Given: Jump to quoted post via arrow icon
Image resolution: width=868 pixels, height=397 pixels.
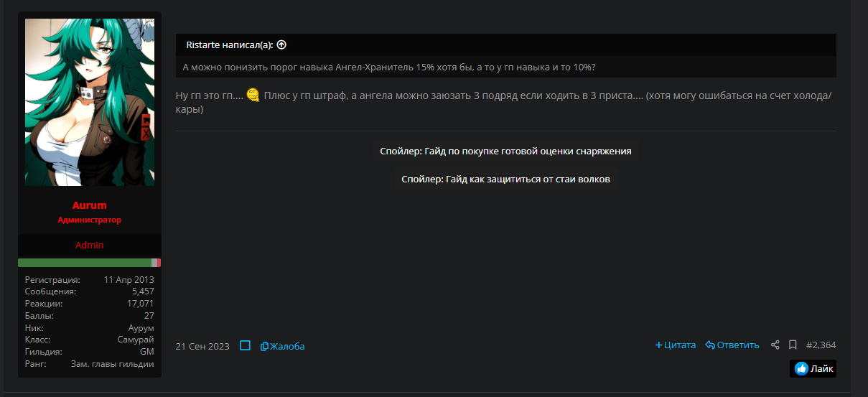Looking at the screenshot, I should [281, 45].
